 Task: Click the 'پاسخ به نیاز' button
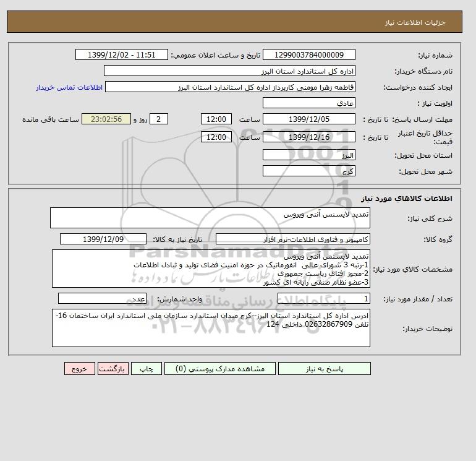tap(324, 368)
